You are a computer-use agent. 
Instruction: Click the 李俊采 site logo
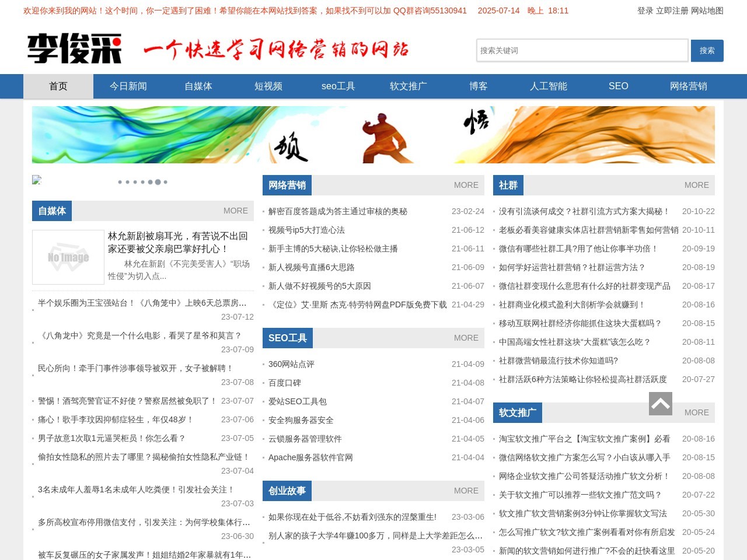(x=74, y=48)
